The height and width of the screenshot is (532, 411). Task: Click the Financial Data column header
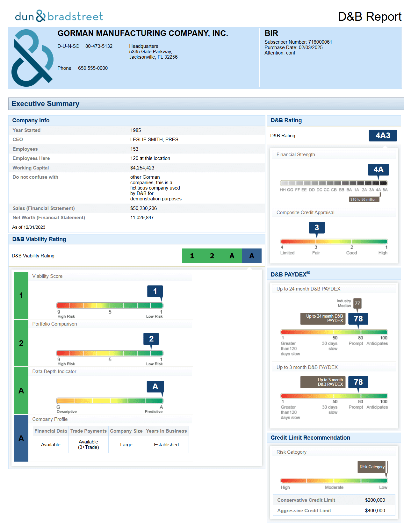51,431
